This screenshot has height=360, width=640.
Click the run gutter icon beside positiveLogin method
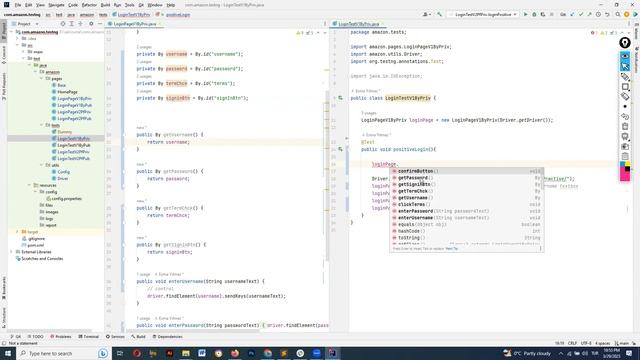point(340,149)
